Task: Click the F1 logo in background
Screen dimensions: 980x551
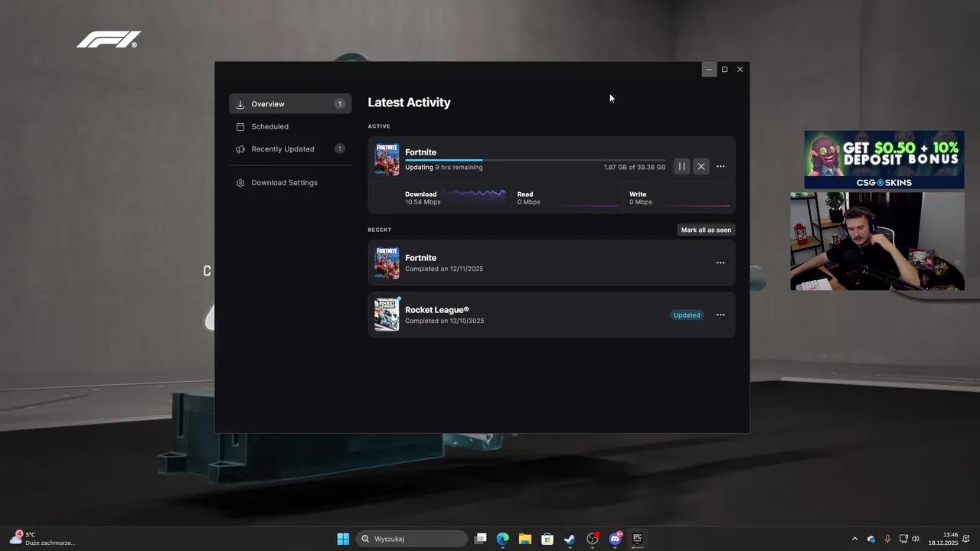Action: coord(109,40)
